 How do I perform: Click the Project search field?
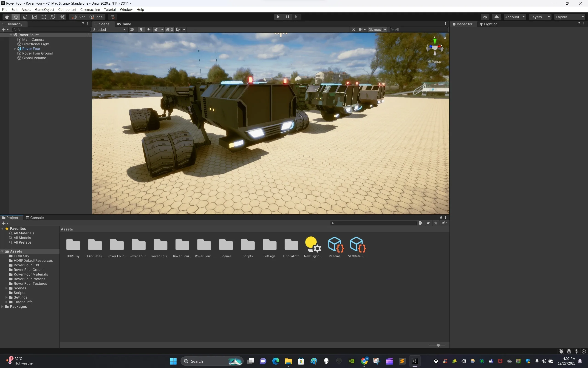374,223
